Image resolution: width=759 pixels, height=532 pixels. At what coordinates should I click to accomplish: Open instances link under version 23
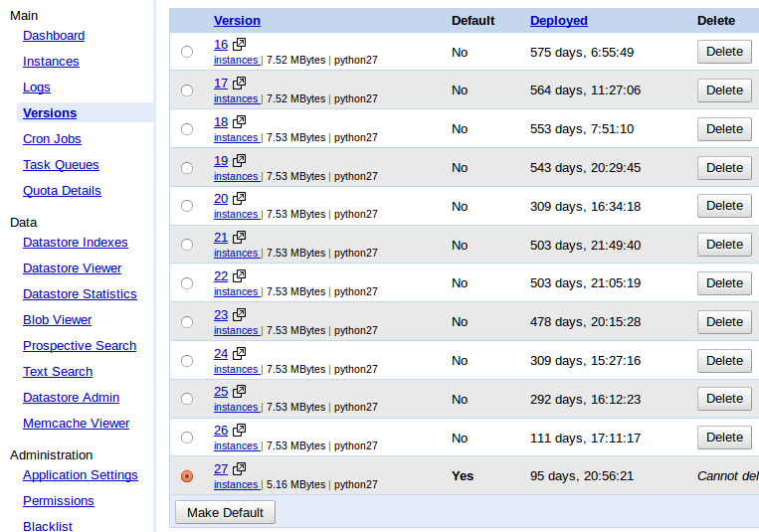pyautogui.click(x=236, y=330)
